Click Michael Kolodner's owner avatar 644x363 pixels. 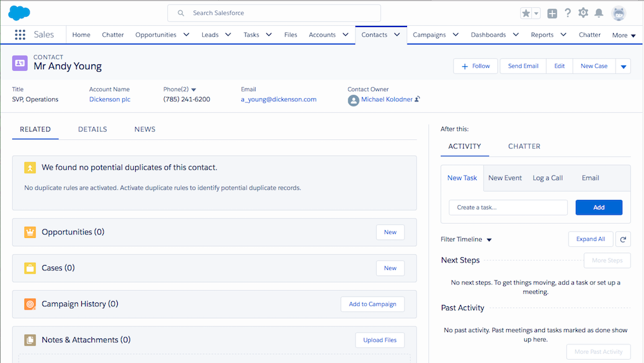click(353, 101)
